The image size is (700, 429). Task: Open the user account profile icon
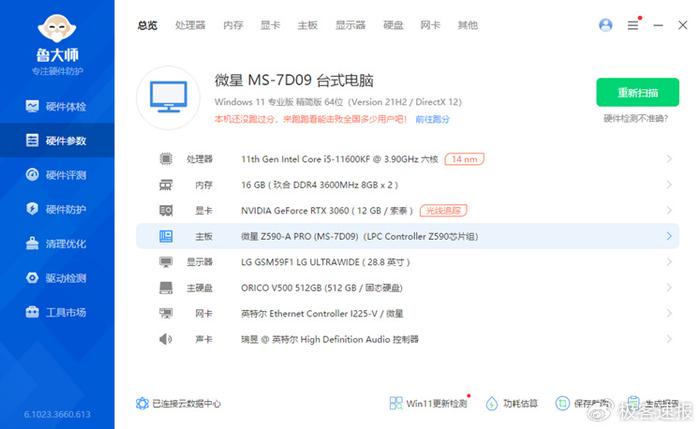(605, 25)
